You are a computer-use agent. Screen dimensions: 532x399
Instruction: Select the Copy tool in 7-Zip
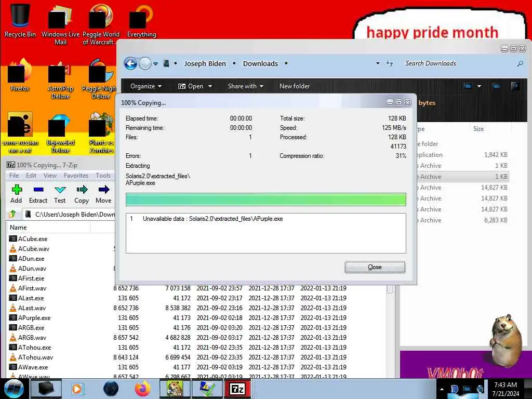tap(82, 194)
